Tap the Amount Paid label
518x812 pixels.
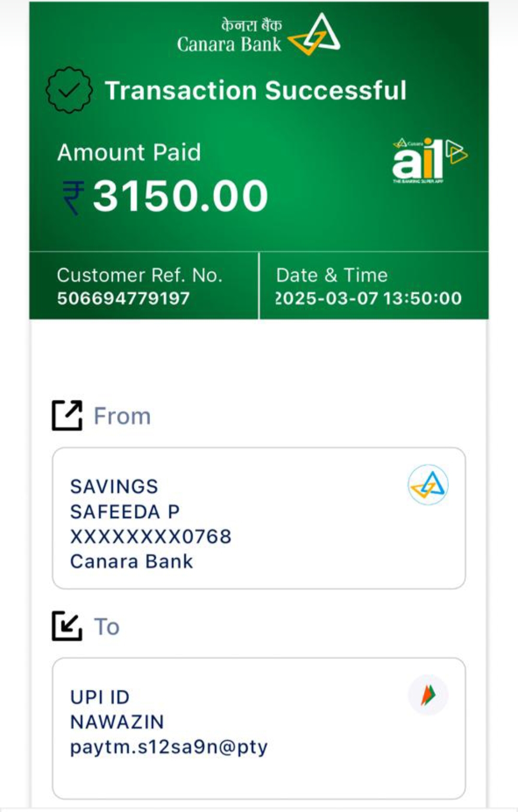click(x=129, y=152)
